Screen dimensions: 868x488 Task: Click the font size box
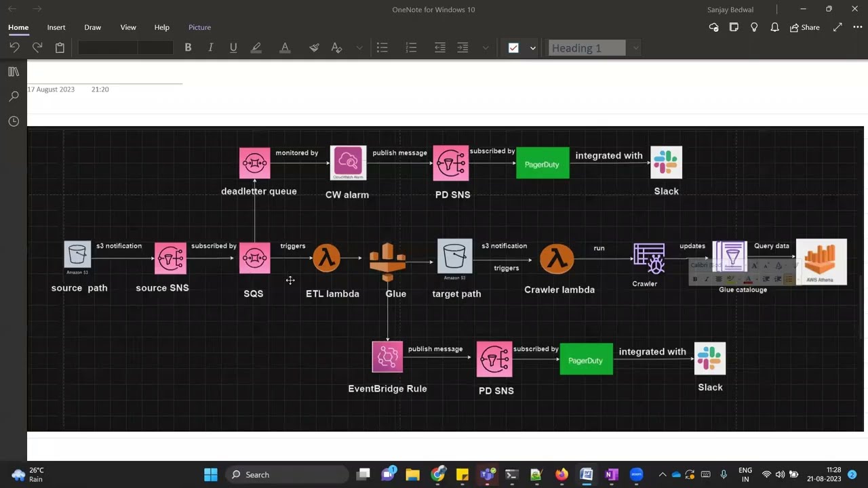pyautogui.click(x=155, y=47)
